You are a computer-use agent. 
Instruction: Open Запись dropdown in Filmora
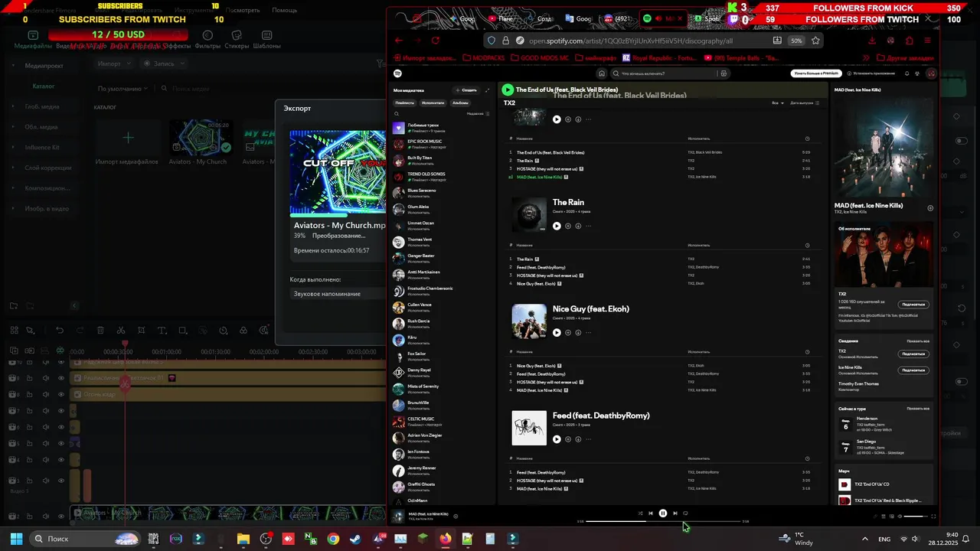click(163, 64)
